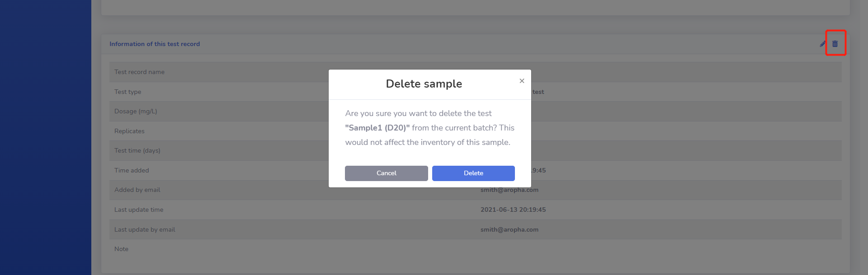The image size is (868, 275).
Task: Select the "Replicates" row label
Action: click(129, 131)
